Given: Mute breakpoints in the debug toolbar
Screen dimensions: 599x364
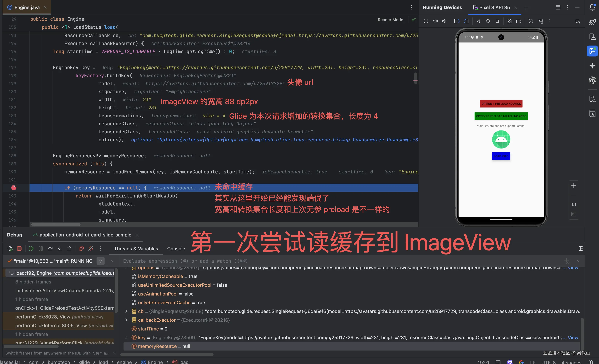Looking at the screenshot, I should coord(91,248).
